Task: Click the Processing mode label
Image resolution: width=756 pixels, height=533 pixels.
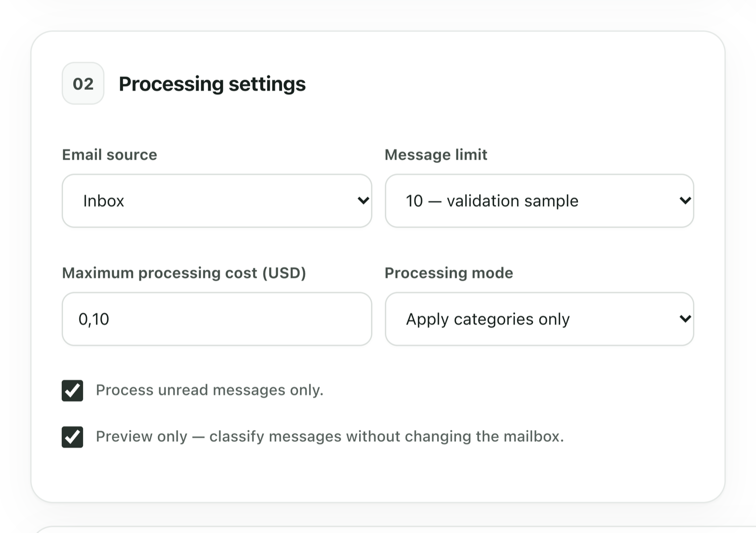Action: coord(449,273)
